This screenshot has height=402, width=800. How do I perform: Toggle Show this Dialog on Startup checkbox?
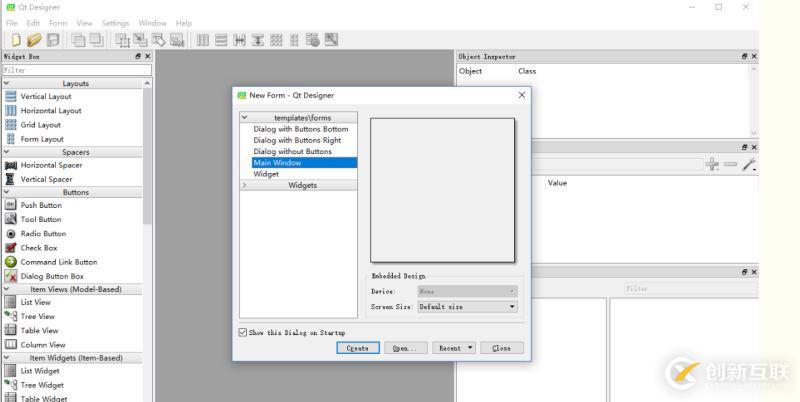click(x=243, y=332)
